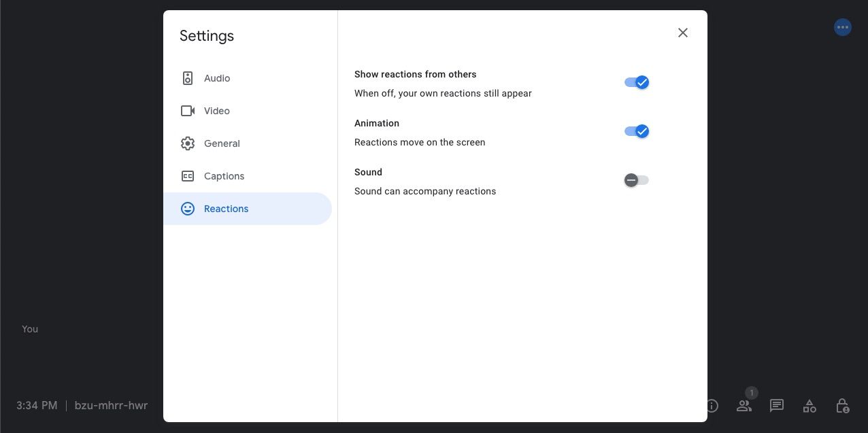
Task: Close the Settings dialog
Action: [x=683, y=33]
